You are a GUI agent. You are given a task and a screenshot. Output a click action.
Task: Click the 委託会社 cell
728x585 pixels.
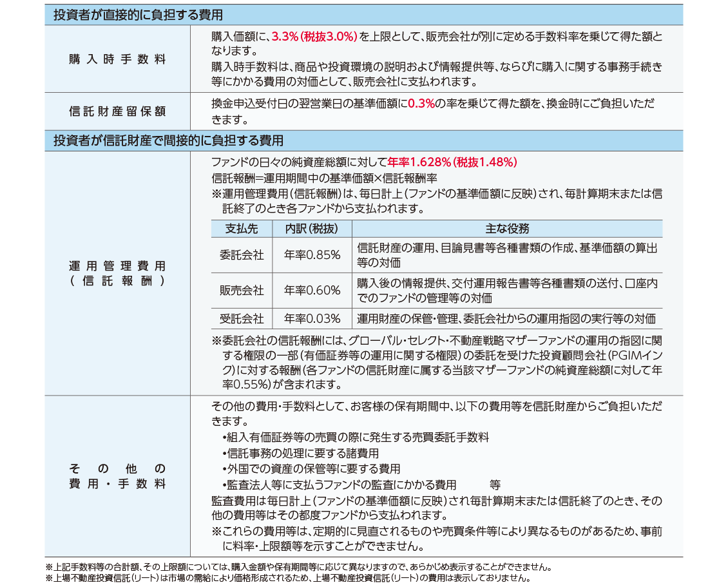242,255
